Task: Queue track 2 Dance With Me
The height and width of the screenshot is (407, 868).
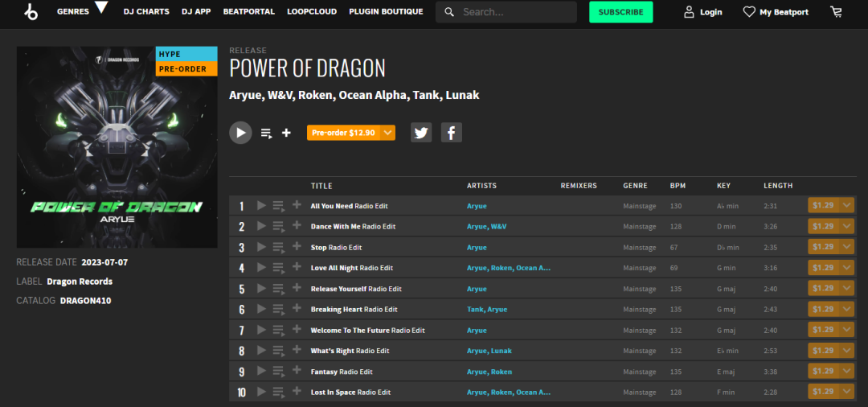Action: point(279,227)
